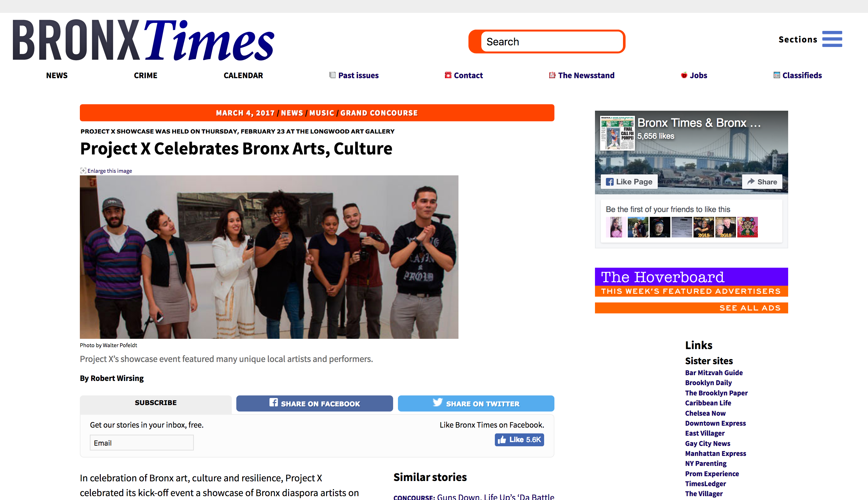Screen dimensions: 868x500
Task: Open the See All Ads banner
Action: tap(691, 308)
